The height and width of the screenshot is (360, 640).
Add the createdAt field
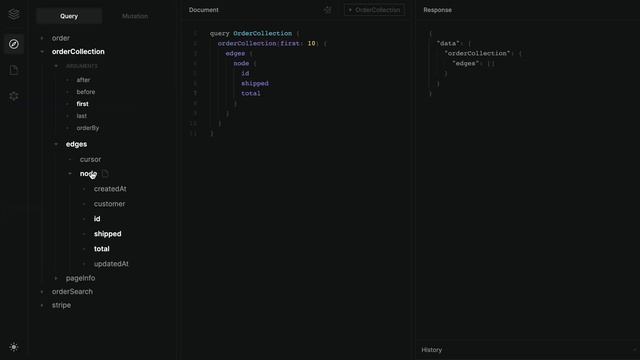110,189
